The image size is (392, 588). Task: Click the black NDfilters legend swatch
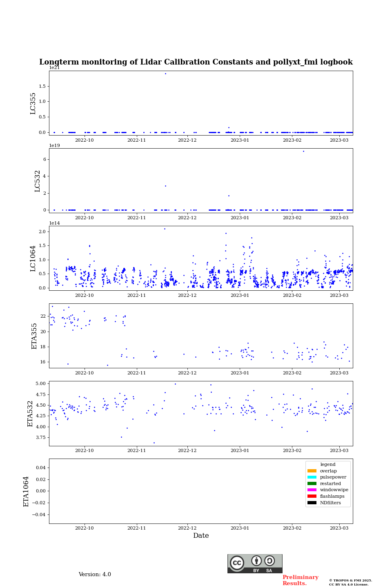[312, 503]
